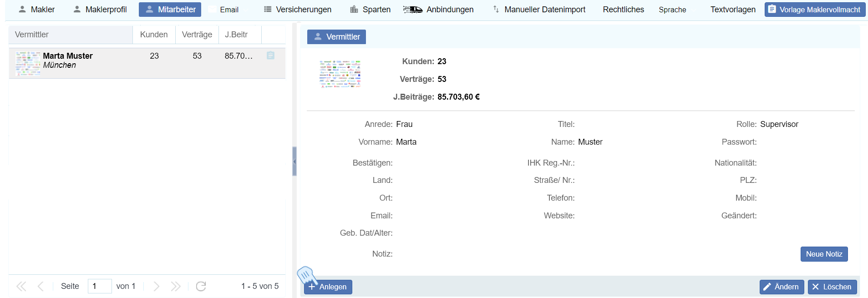Switch to the Anbindungen tab
This screenshot has width=868, height=298.
click(x=438, y=10)
